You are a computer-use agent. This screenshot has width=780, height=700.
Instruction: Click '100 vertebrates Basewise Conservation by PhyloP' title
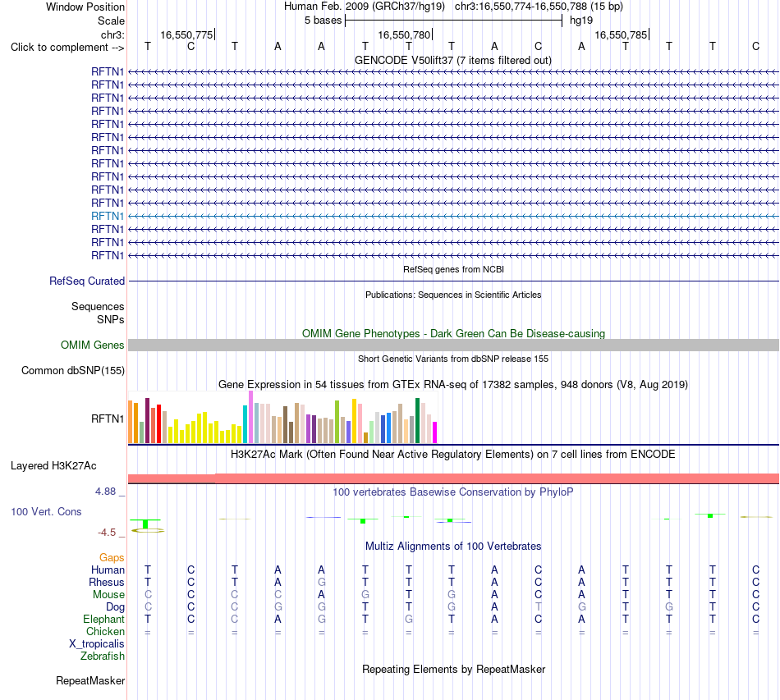click(x=453, y=492)
